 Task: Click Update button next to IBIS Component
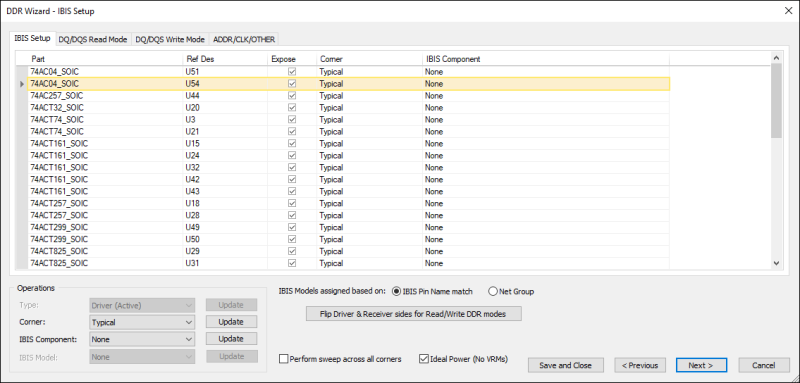231,339
